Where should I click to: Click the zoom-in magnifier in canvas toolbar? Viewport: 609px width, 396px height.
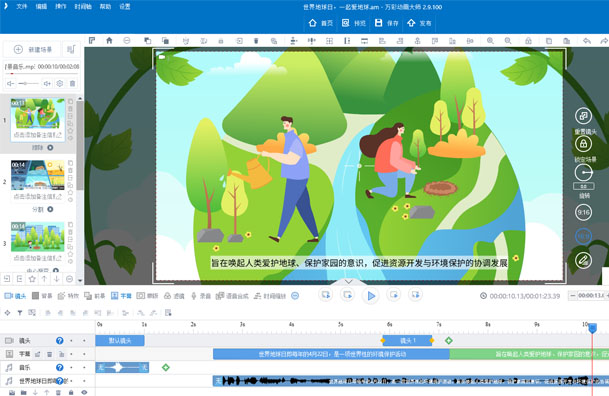(x=490, y=41)
